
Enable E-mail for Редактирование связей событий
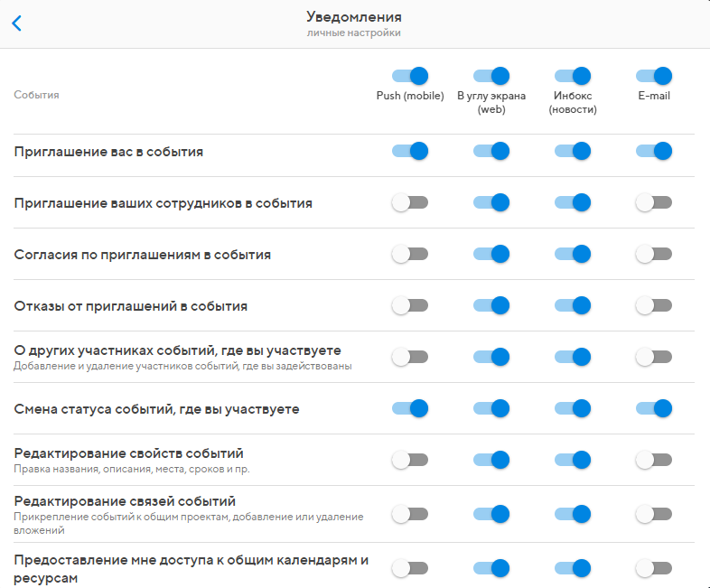click(653, 513)
